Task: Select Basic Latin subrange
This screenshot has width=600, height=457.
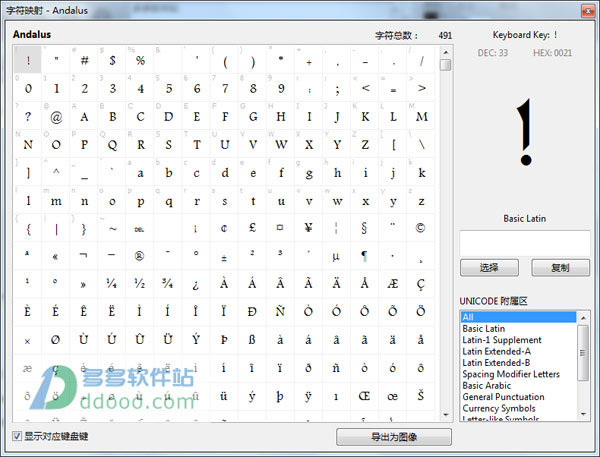Action: 518,328
